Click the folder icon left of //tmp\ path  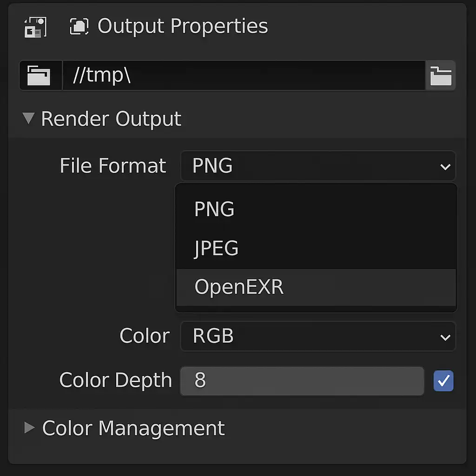click(39, 75)
